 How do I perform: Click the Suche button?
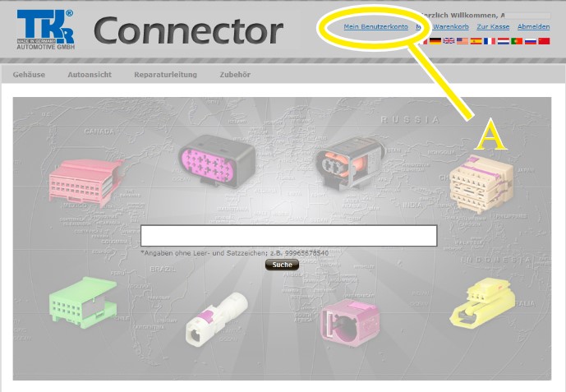point(282,265)
